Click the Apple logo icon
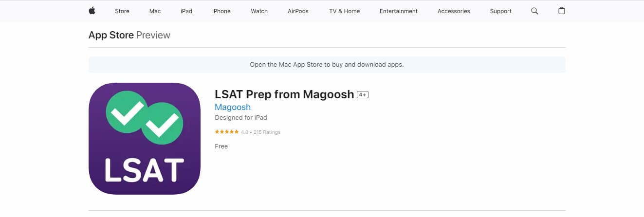 (92, 11)
